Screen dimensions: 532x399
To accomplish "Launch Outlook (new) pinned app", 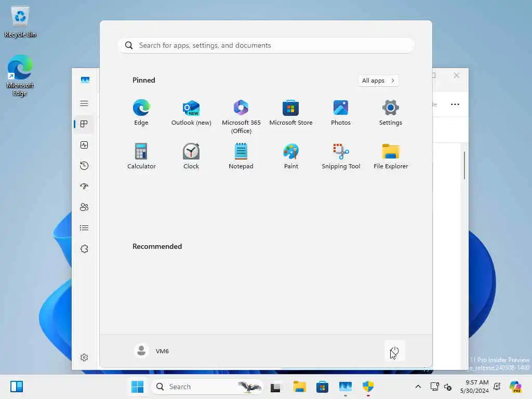I will [191, 113].
